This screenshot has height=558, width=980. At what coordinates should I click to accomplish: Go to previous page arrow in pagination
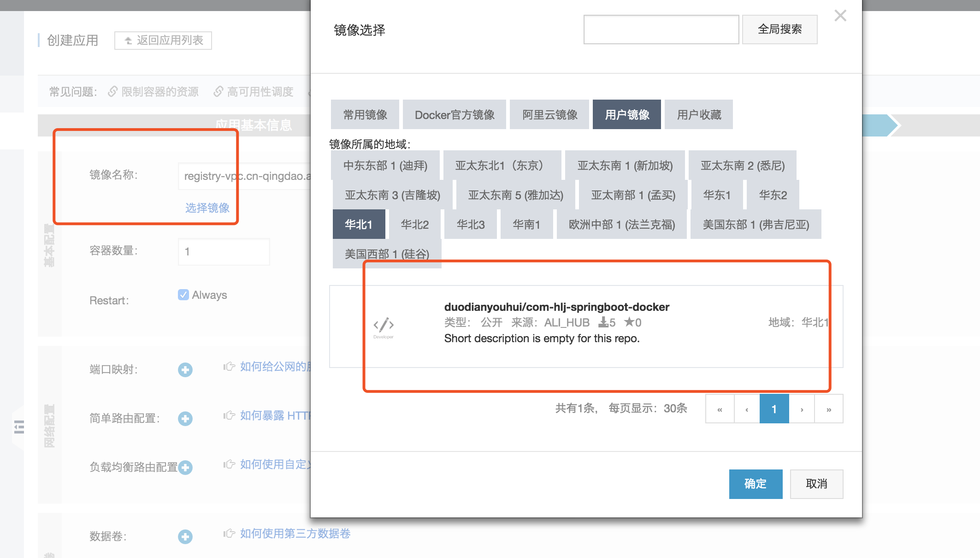(747, 409)
